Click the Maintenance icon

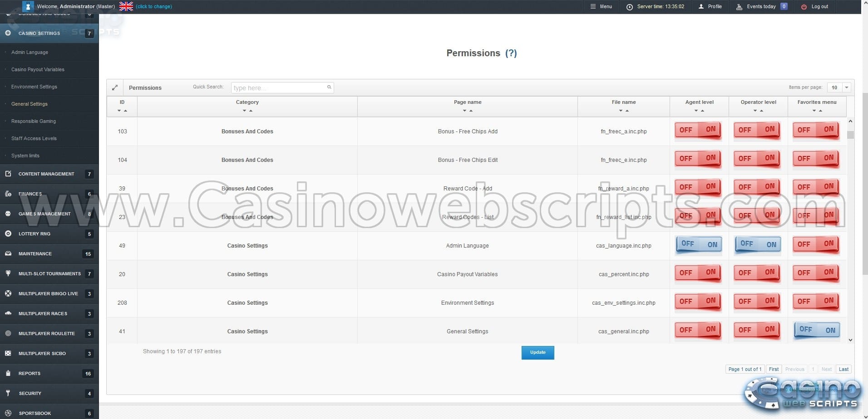pyautogui.click(x=8, y=253)
